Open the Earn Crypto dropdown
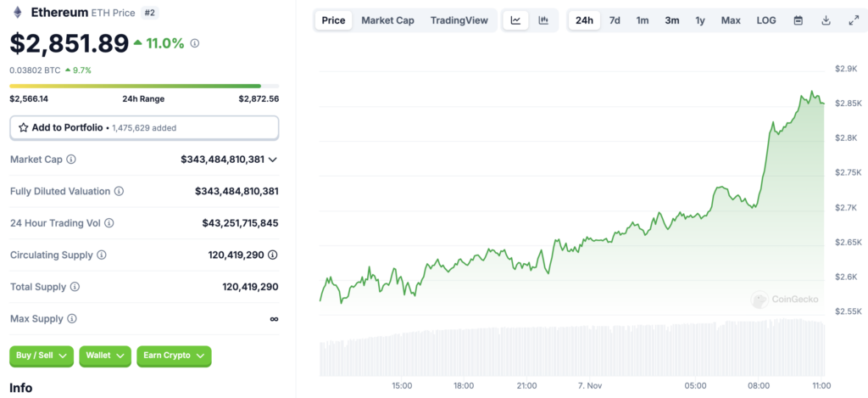 pyautogui.click(x=174, y=356)
